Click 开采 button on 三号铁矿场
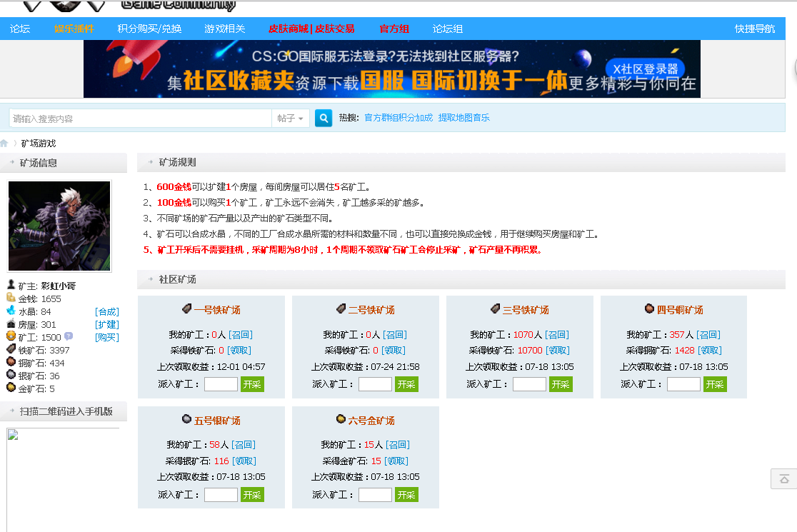The image size is (797, 532). [561, 383]
